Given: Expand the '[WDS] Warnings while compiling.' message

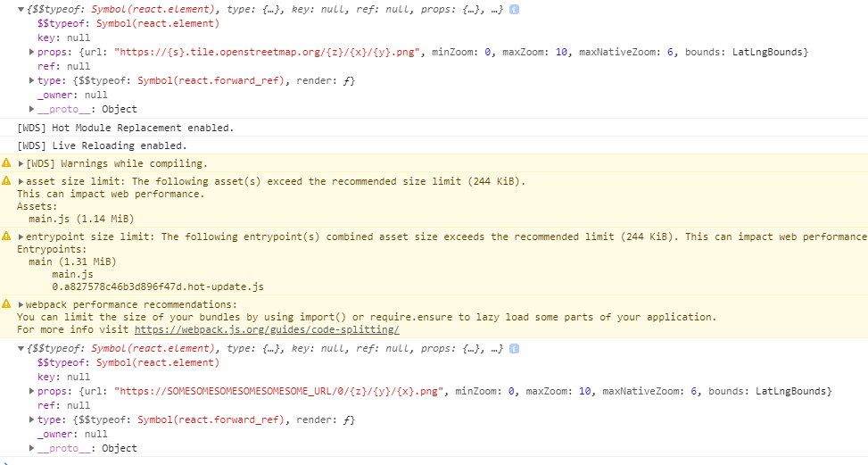Looking at the screenshot, I should [x=21, y=163].
